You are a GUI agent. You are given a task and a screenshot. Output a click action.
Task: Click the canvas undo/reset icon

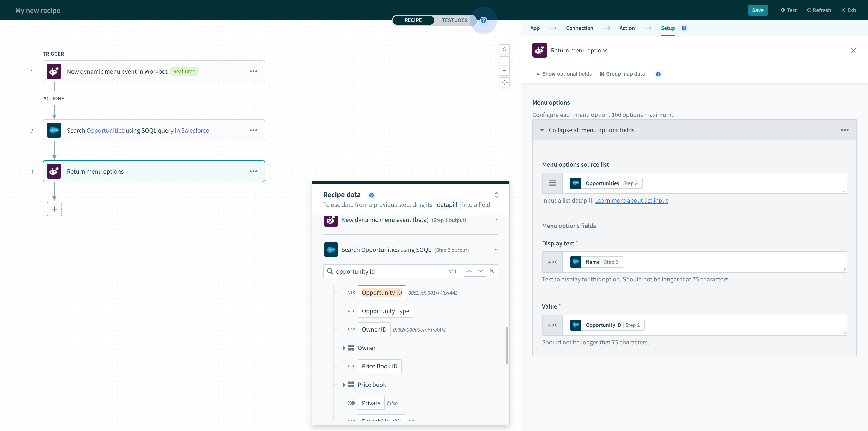pos(505,50)
